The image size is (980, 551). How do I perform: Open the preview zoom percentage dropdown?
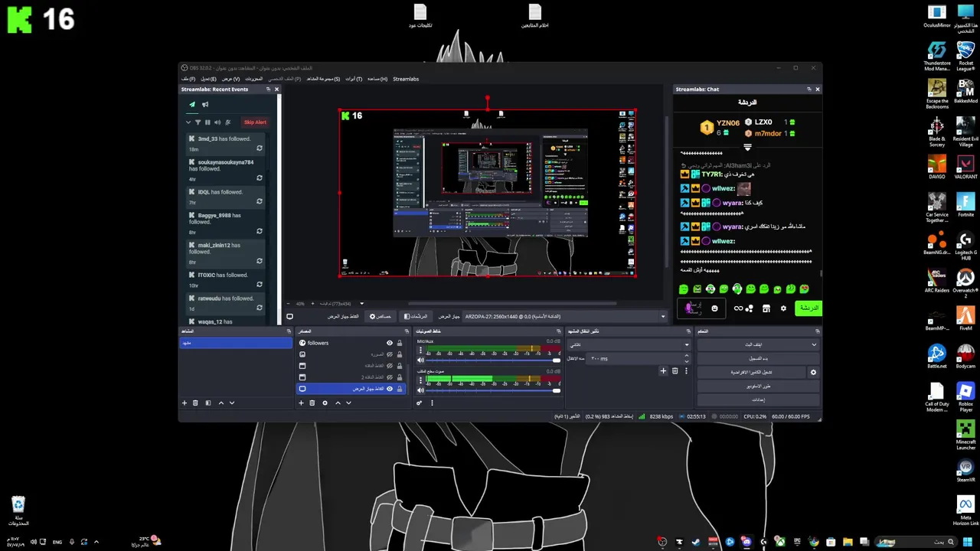click(361, 304)
